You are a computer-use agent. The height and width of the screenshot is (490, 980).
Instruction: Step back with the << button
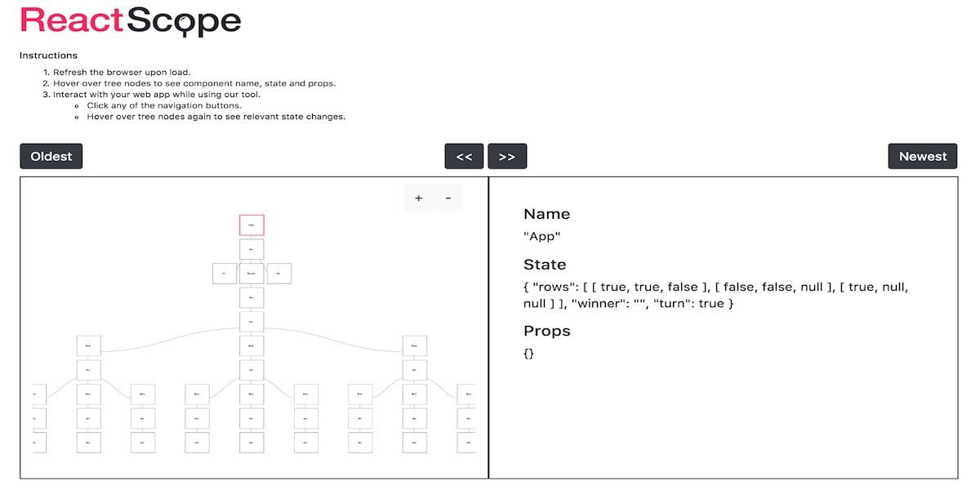(x=464, y=156)
